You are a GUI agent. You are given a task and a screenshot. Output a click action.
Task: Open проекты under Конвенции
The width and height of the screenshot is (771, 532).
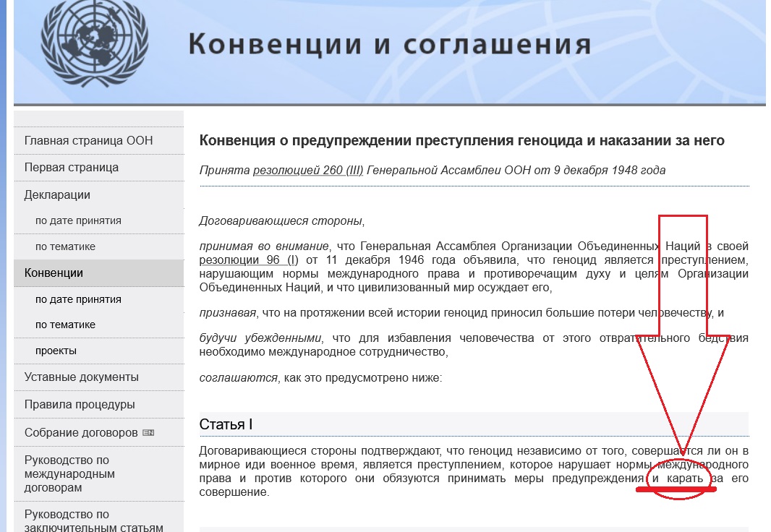coord(56,351)
